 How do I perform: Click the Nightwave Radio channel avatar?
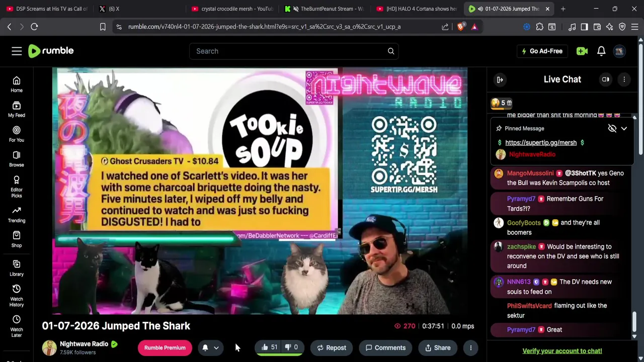click(49, 347)
